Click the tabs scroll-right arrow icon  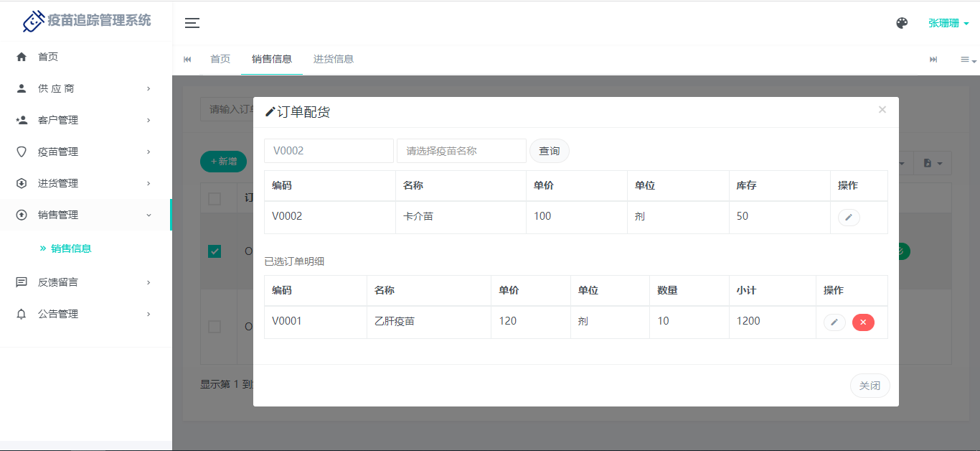(933, 60)
